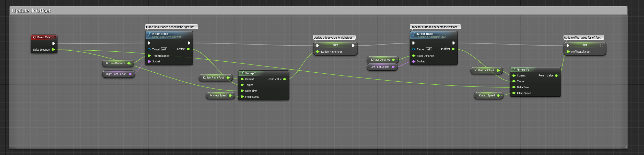Click the Event Tick execution output pin
The image size is (644, 155).
click(53, 43)
